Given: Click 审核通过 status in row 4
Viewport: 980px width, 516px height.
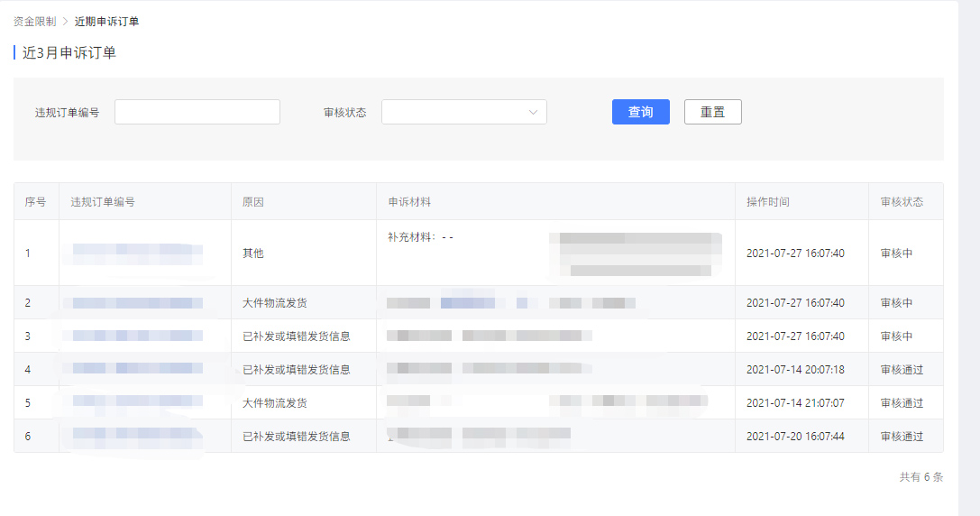Looking at the screenshot, I should click(x=902, y=370).
